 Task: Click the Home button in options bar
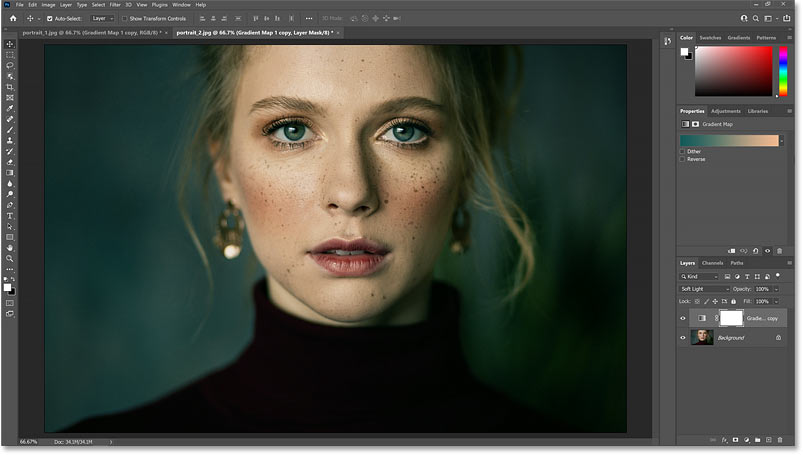(x=13, y=18)
